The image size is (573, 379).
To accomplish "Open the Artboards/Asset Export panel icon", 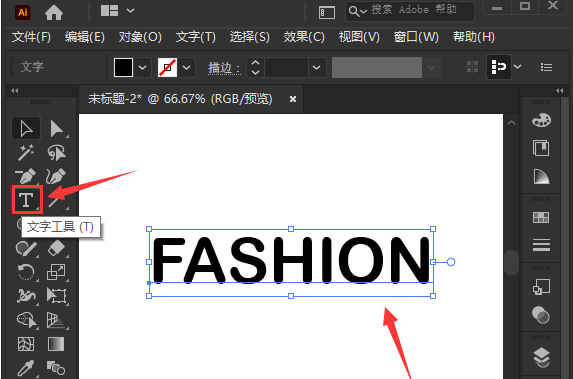I will 541,287.
